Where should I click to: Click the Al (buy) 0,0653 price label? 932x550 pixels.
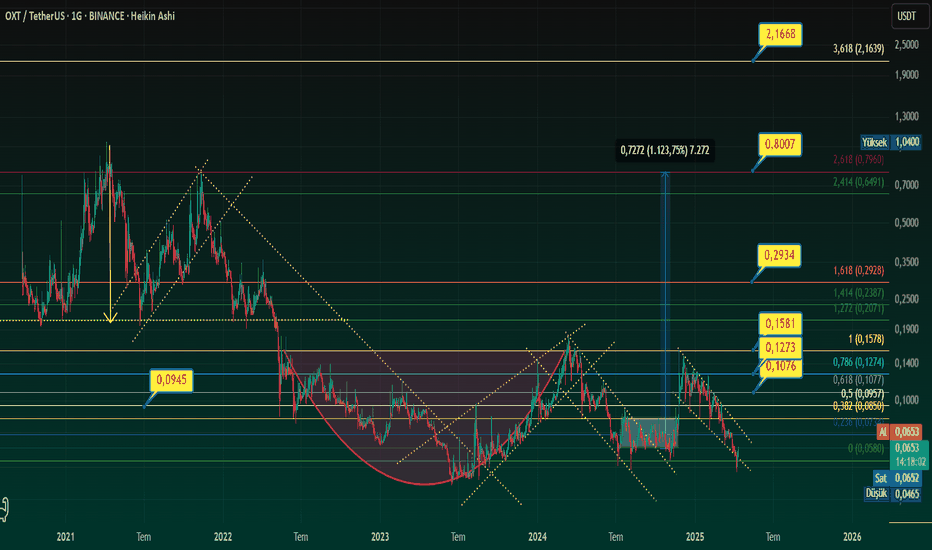coord(899,432)
